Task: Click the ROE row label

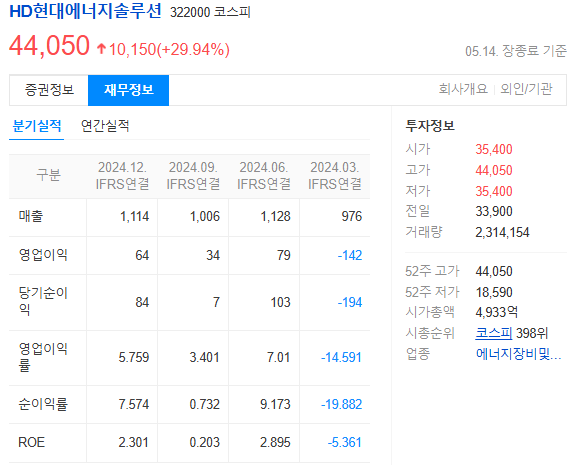Action: pos(31,442)
